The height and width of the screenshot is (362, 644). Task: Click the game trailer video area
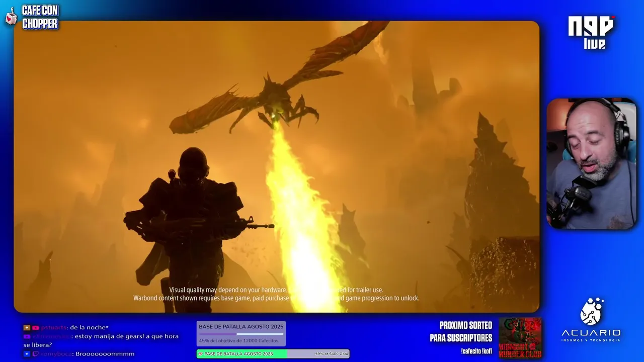pyautogui.click(x=277, y=166)
